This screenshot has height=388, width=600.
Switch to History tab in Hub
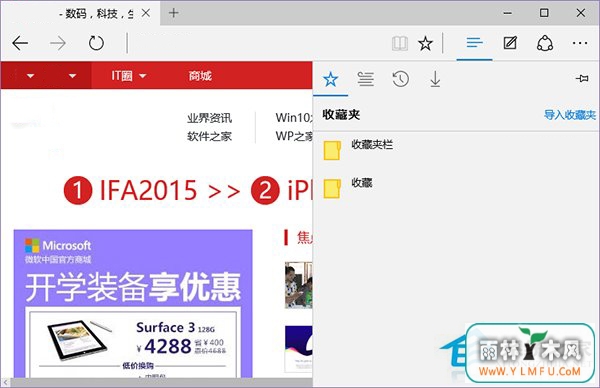tap(400, 79)
